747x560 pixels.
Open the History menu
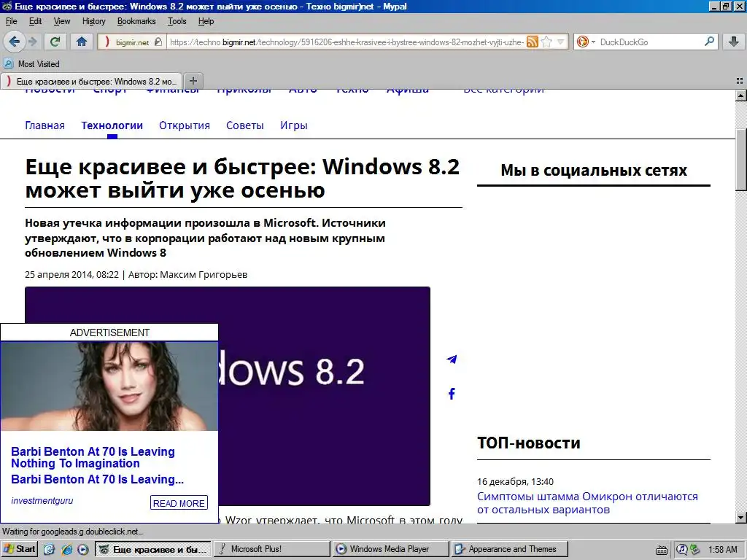pos(93,21)
